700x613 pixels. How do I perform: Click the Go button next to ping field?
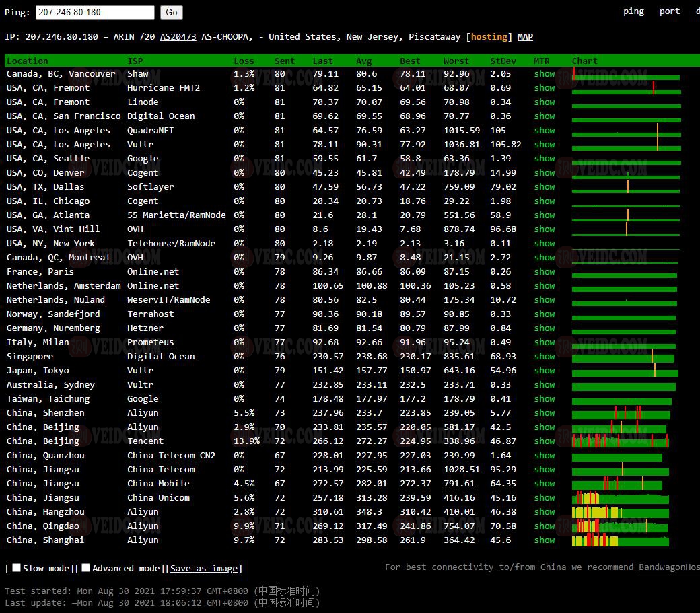tap(172, 12)
